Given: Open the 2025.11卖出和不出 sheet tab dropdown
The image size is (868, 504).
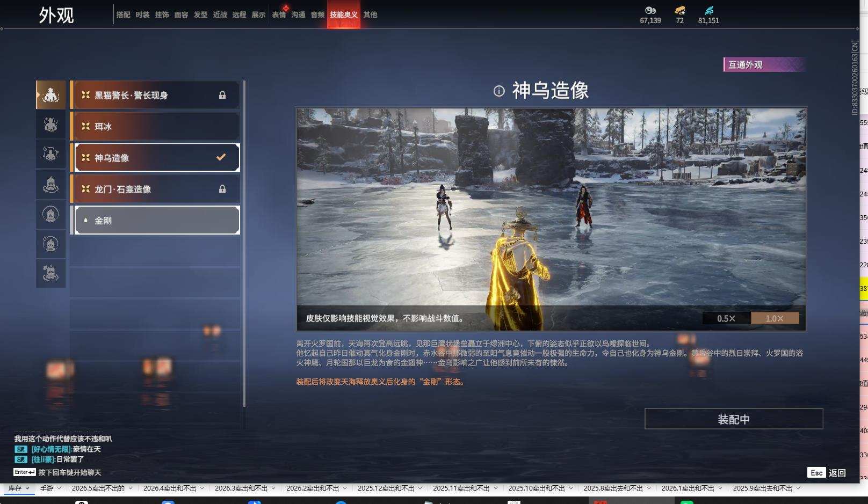Looking at the screenshot, I should tap(495, 488).
